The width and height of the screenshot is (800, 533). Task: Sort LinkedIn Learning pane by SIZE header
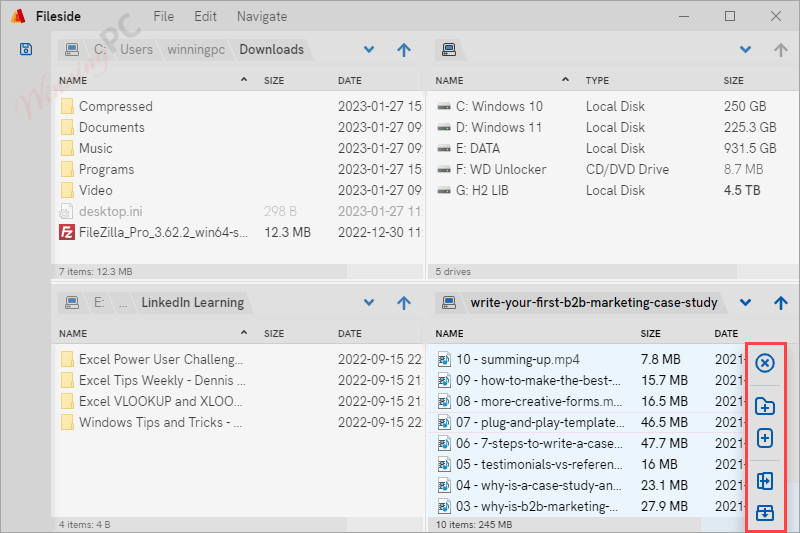point(274,334)
